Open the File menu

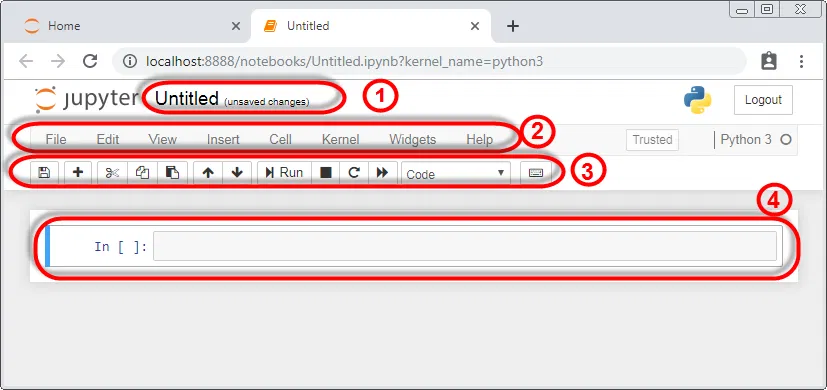click(x=56, y=139)
